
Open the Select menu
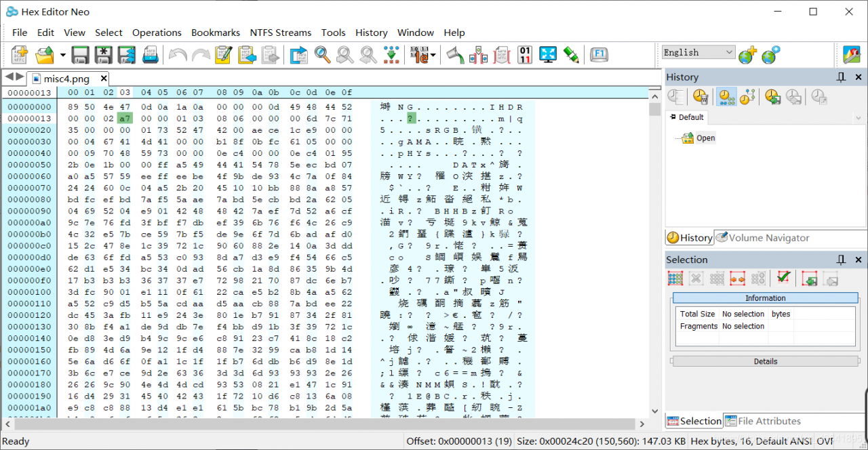(x=108, y=33)
